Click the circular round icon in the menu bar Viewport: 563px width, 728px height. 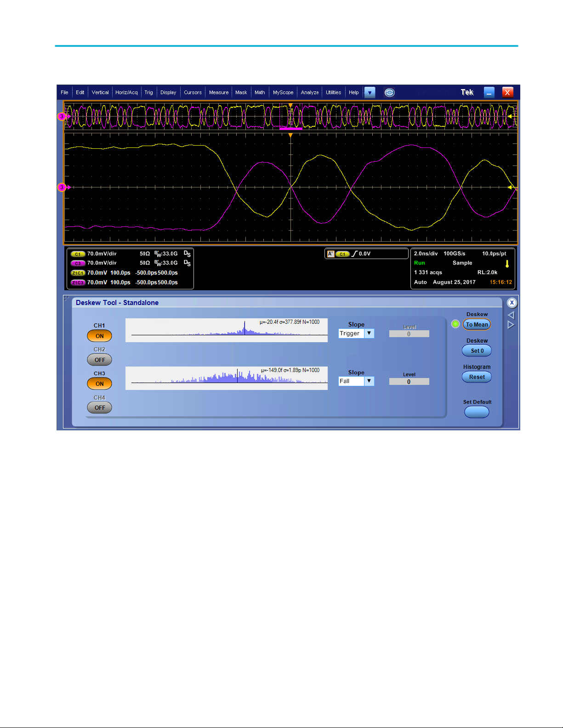[x=389, y=92]
